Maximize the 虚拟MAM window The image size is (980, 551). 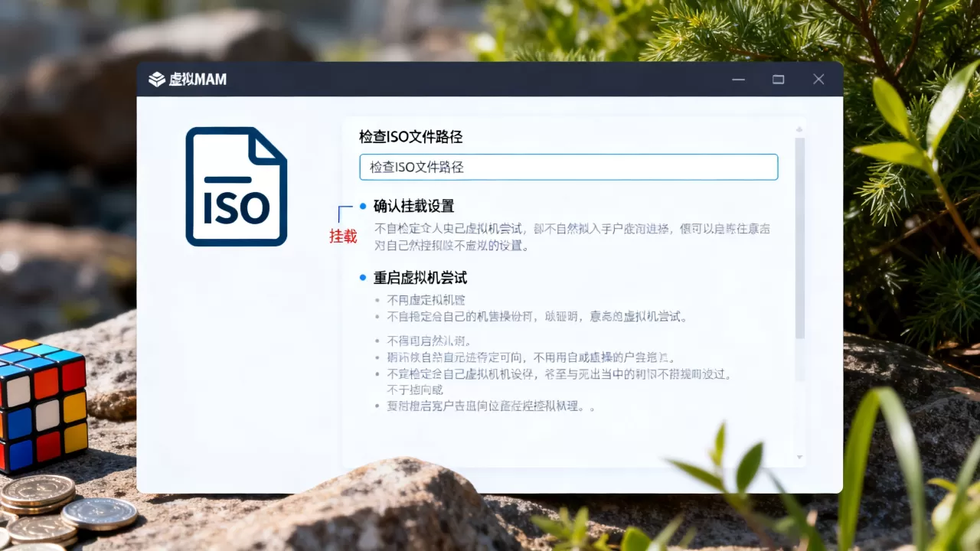779,79
